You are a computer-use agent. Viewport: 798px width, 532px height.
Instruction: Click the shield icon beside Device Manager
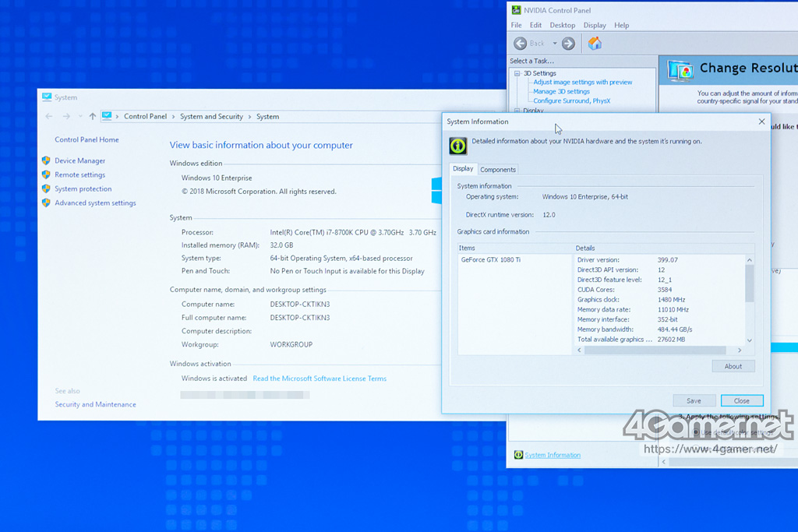(x=46, y=160)
